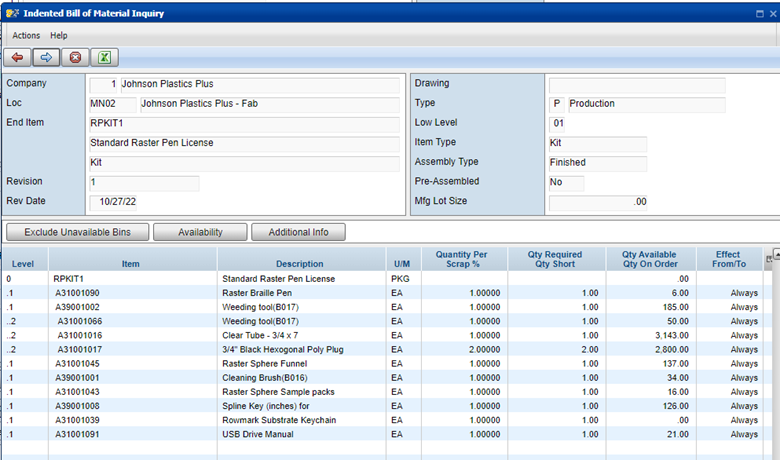Image resolution: width=780 pixels, height=460 pixels.
Task: Click the Company name field Johnson Plastics Plus
Action: [260, 85]
